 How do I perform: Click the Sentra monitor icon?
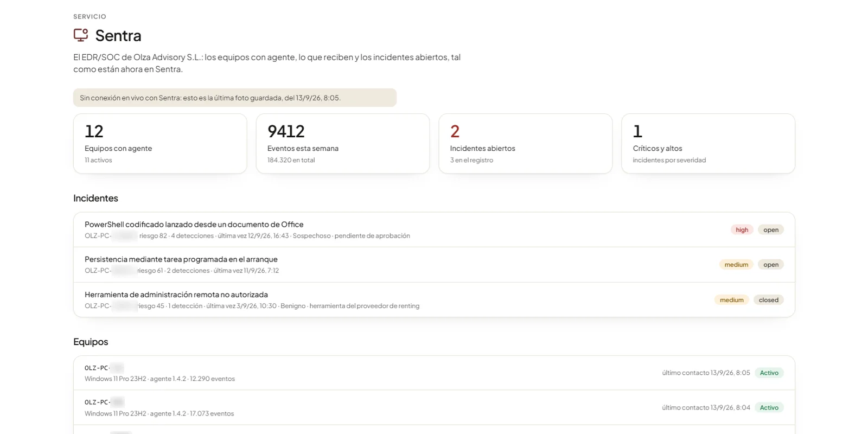tap(81, 35)
